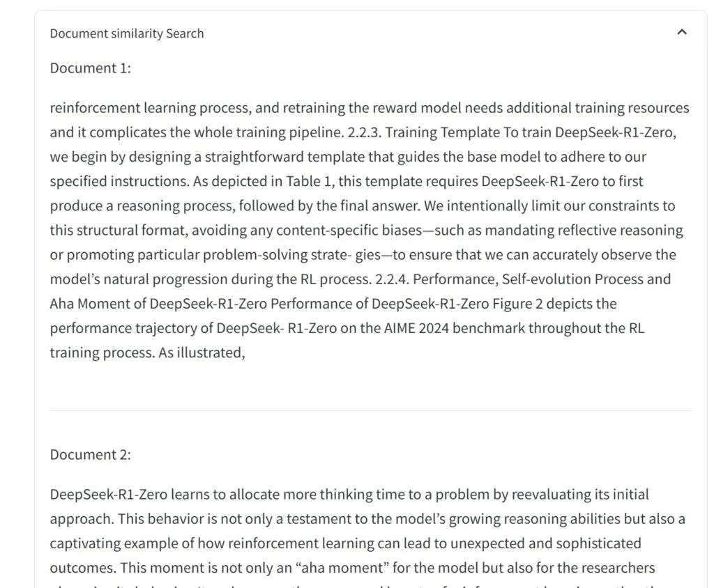Click the "Document 2:" label

pos(91,454)
